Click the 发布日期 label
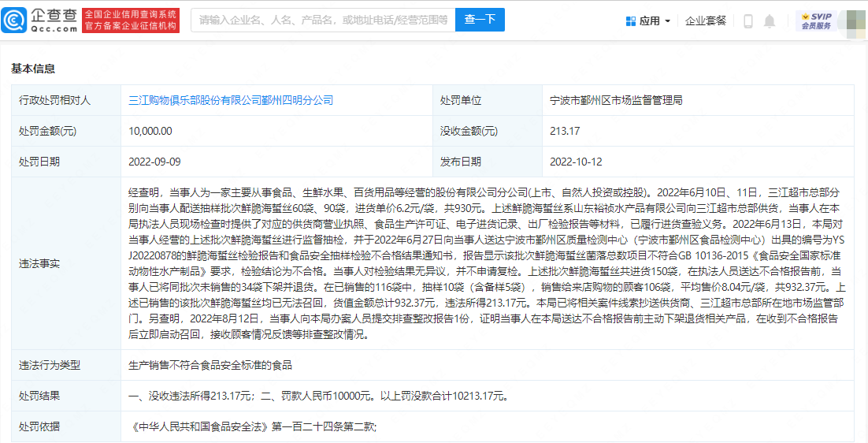The image size is (868, 443). tap(461, 162)
